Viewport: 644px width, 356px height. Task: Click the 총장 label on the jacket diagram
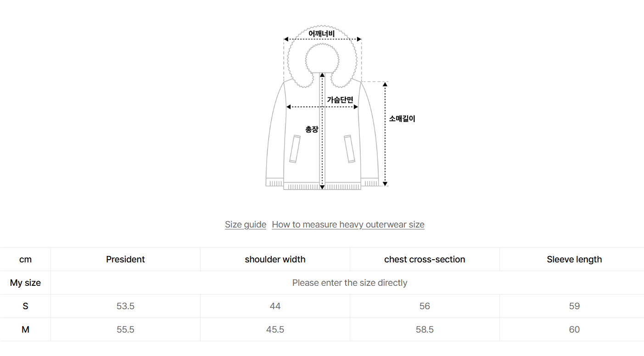click(x=312, y=129)
